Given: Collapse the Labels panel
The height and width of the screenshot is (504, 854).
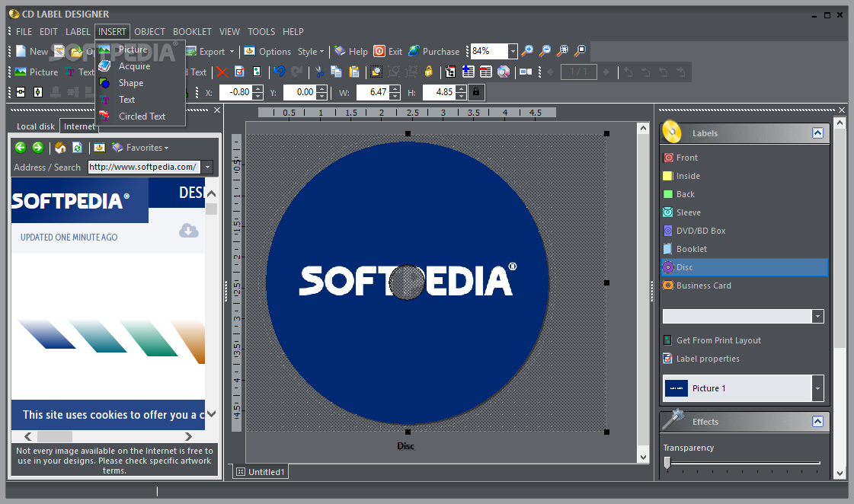Looking at the screenshot, I should pyautogui.click(x=817, y=132).
